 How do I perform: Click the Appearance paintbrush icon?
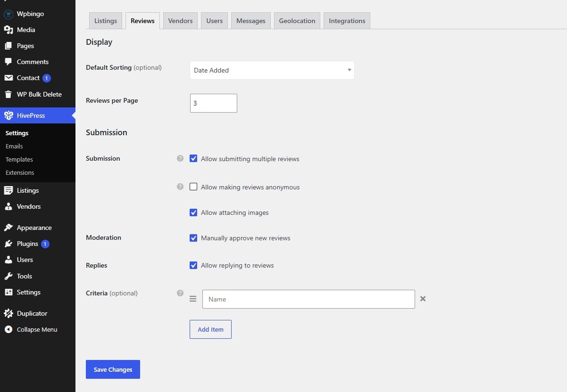point(8,228)
